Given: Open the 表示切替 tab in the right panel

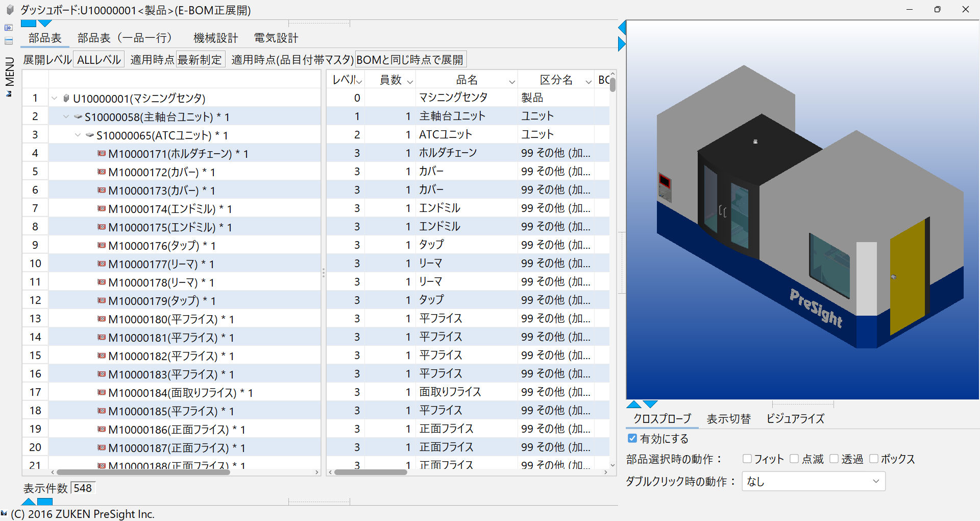Looking at the screenshot, I should [x=728, y=418].
